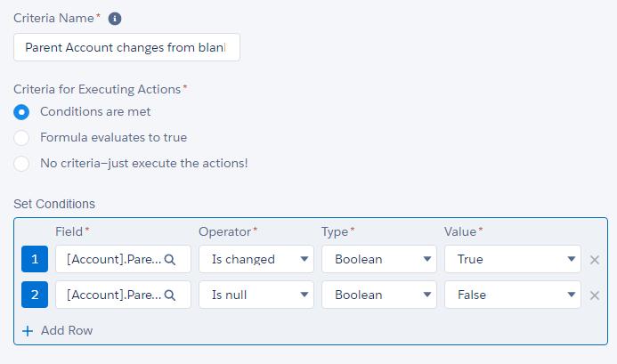Remove condition row 1 with the X
The width and height of the screenshot is (617, 364).
click(x=595, y=260)
